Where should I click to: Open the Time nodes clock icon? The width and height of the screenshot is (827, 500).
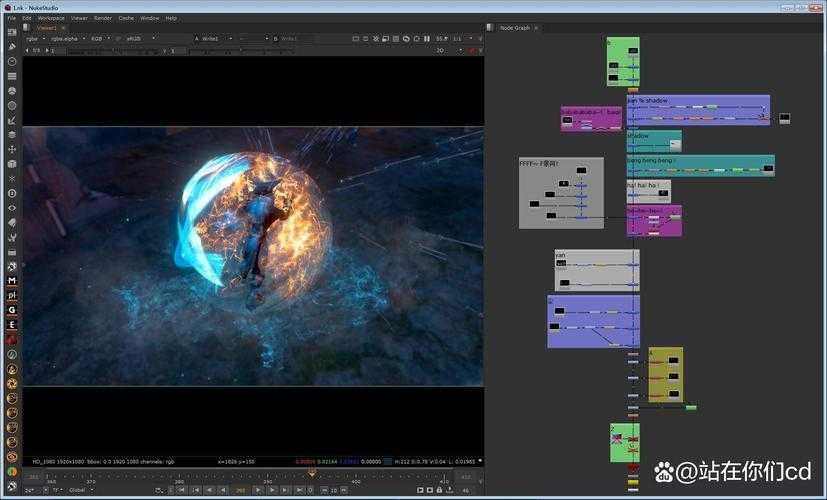[x=12, y=61]
